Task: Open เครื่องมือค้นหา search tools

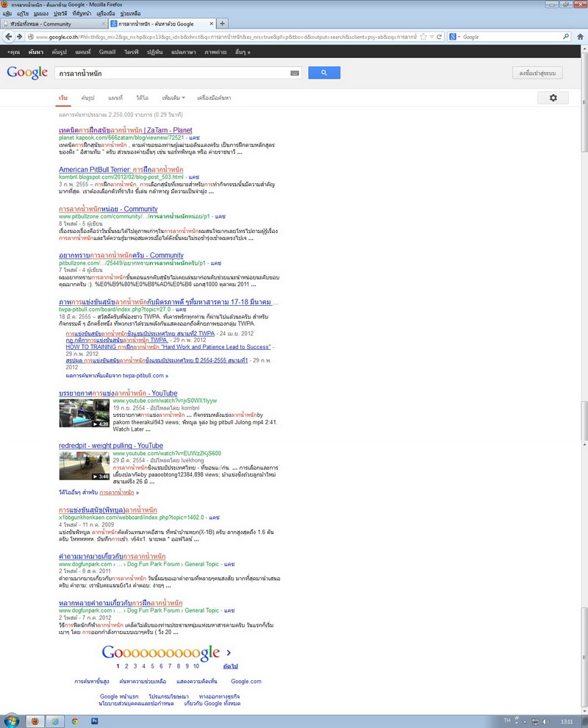Action: coord(214,98)
